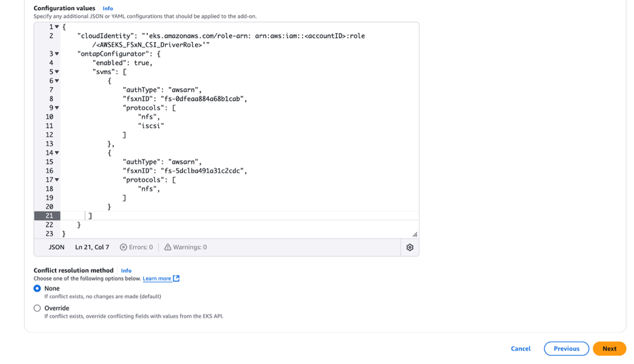Fold the first SVM object at line 6
This screenshot has width=634, height=364.
[x=56, y=81]
